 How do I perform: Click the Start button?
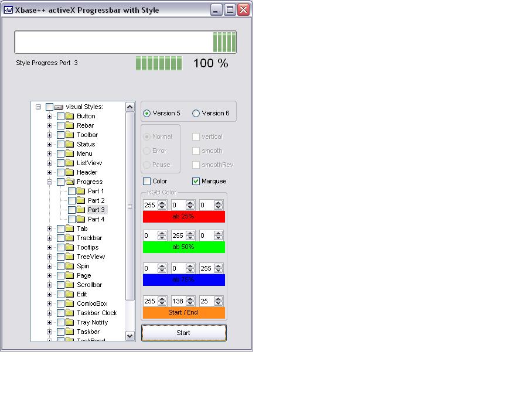point(184,333)
